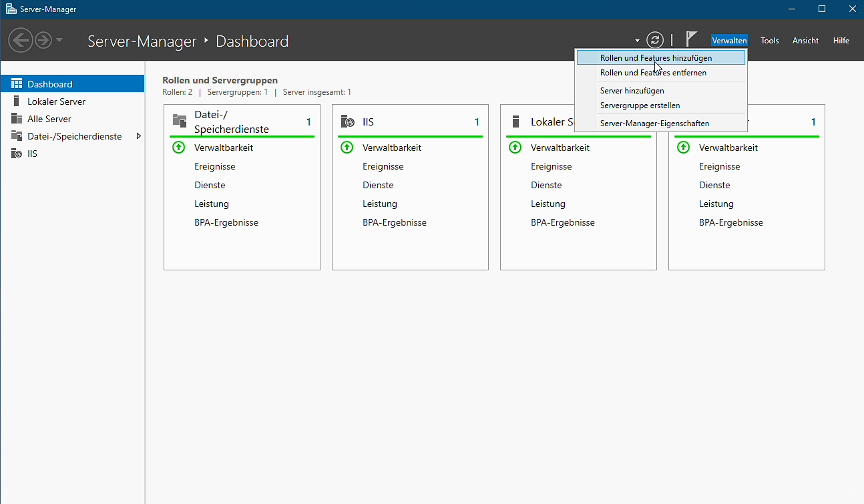Viewport: 864px width, 504px height.
Task: Open the Datei-/Speicherdienste tile title
Action: (232, 121)
